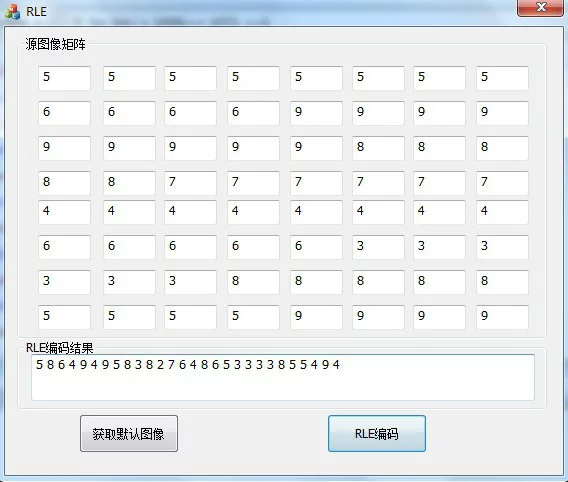The width and height of the screenshot is (568, 482).
Task: Click last 9 in second matrix row
Action: (x=502, y=113)
